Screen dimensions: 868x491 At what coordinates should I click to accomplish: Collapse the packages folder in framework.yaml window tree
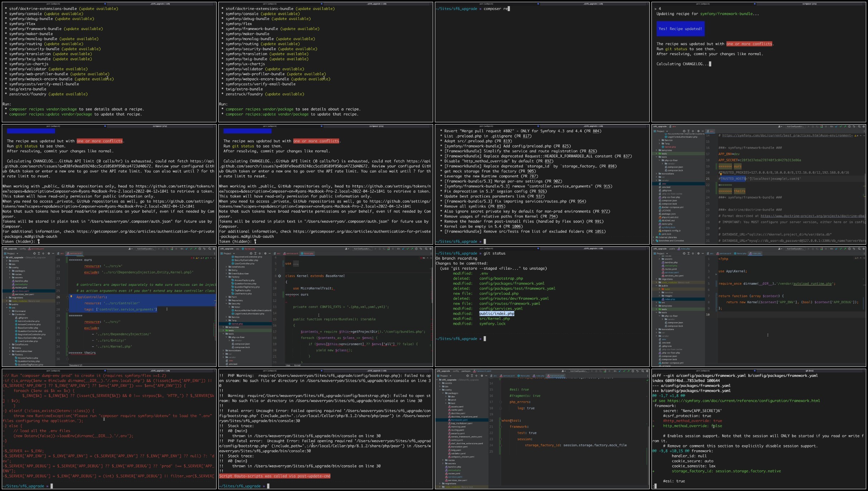(x=443, y=393)
